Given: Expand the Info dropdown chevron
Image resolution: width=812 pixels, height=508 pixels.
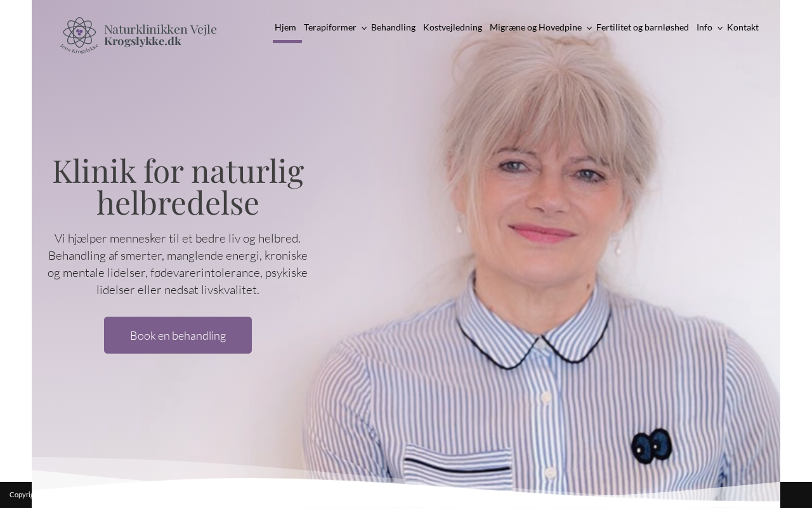Looking at the screenshot, I should 720,28.
